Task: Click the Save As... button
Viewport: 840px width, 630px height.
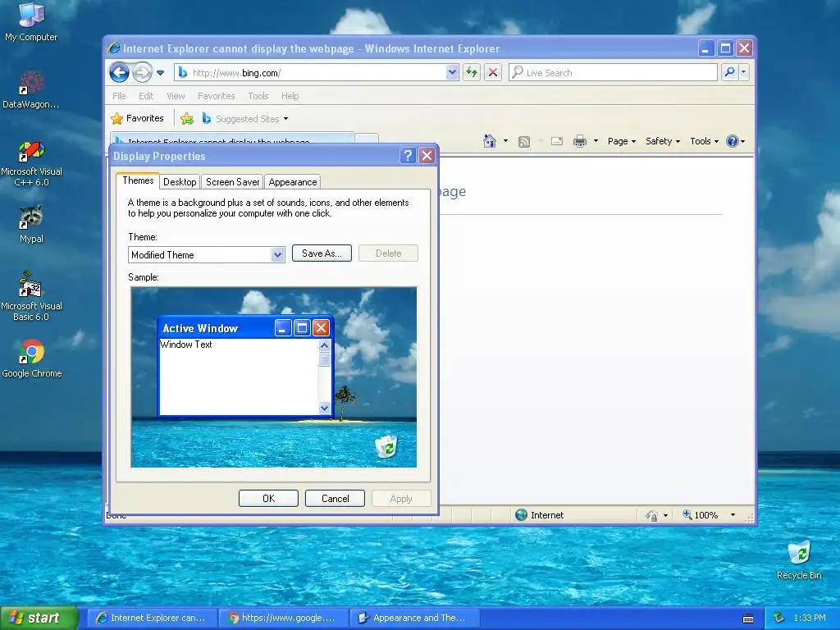Action: 322,253
